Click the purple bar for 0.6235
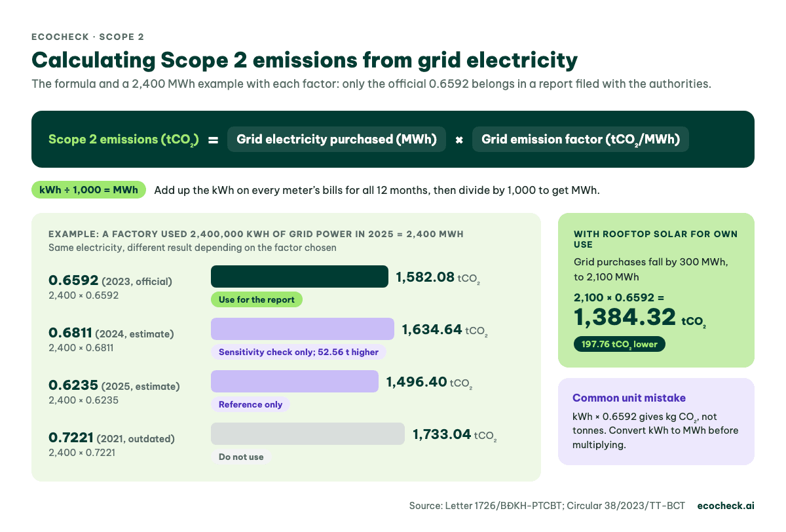Viewport: 786px width, 532px height. pos(295,381)
